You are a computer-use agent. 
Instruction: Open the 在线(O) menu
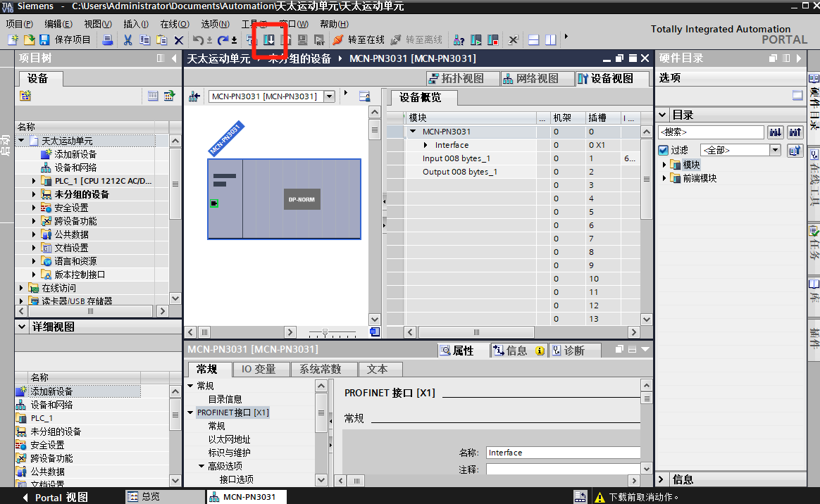coord(175,24)
